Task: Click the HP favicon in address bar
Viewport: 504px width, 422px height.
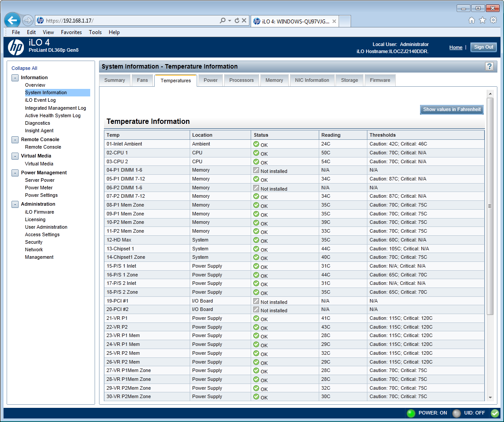Action: [x=40, y=21]
